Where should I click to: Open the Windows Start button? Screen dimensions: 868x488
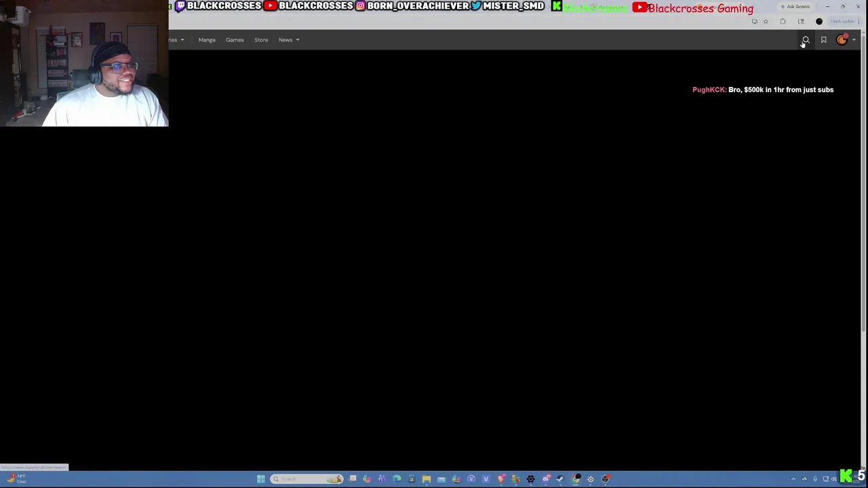[260, 479]
